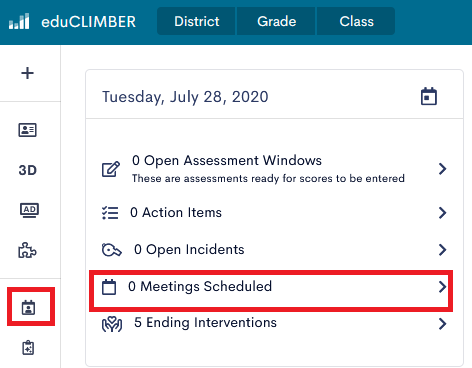Click the eduCLIMBER bar chart logo
This screenshot has height=368, width=472.
[x=19, y=21]
